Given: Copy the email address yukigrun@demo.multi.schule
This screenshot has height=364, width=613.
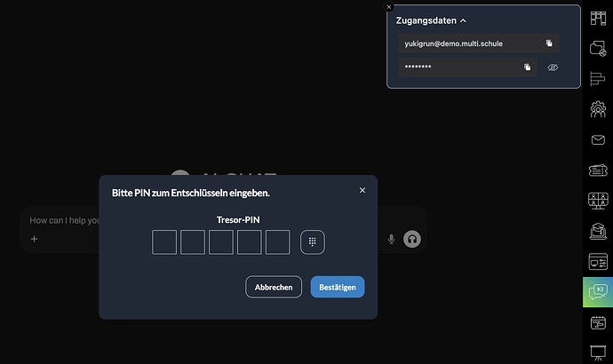Looking at the screenshot, I should (x=549, y=43).
